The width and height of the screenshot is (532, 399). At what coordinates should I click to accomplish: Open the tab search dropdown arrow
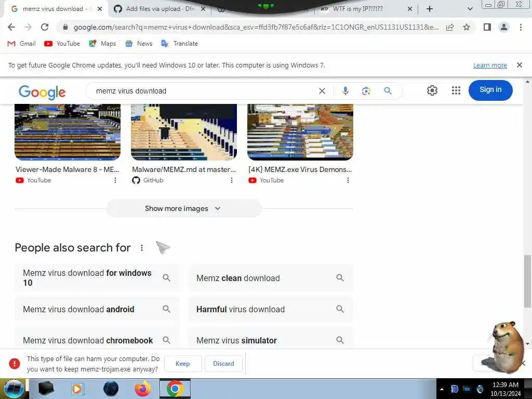pyautogui.click(x=470, y=9)
